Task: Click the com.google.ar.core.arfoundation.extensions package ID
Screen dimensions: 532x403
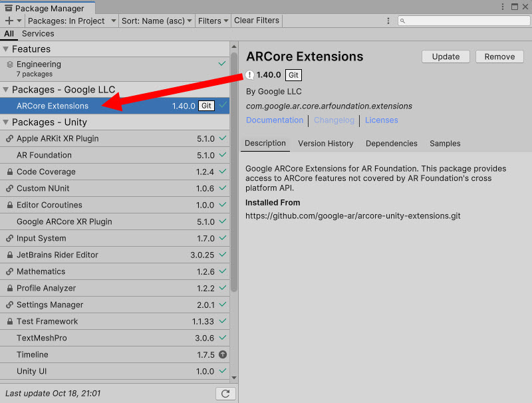Action: [329, 106]
